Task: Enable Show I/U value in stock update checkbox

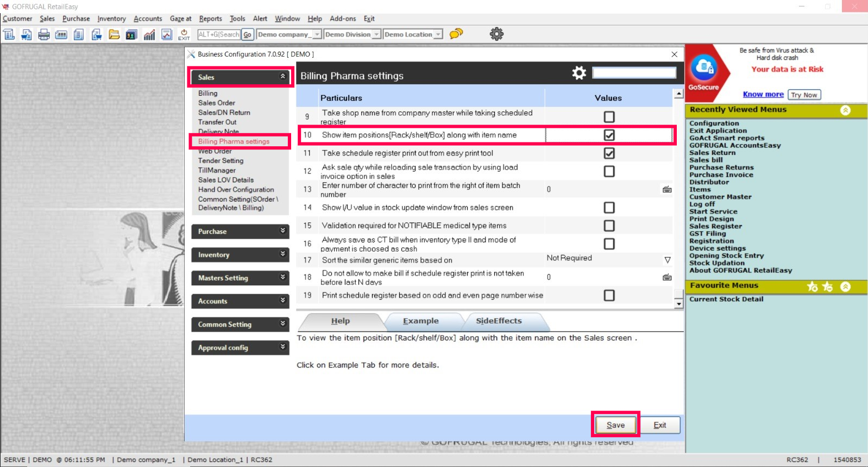Action: 609,208
